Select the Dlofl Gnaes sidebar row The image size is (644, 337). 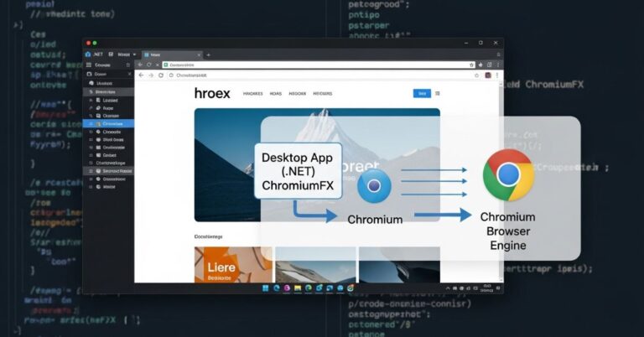pyautogui.click(x=108, y=139)
